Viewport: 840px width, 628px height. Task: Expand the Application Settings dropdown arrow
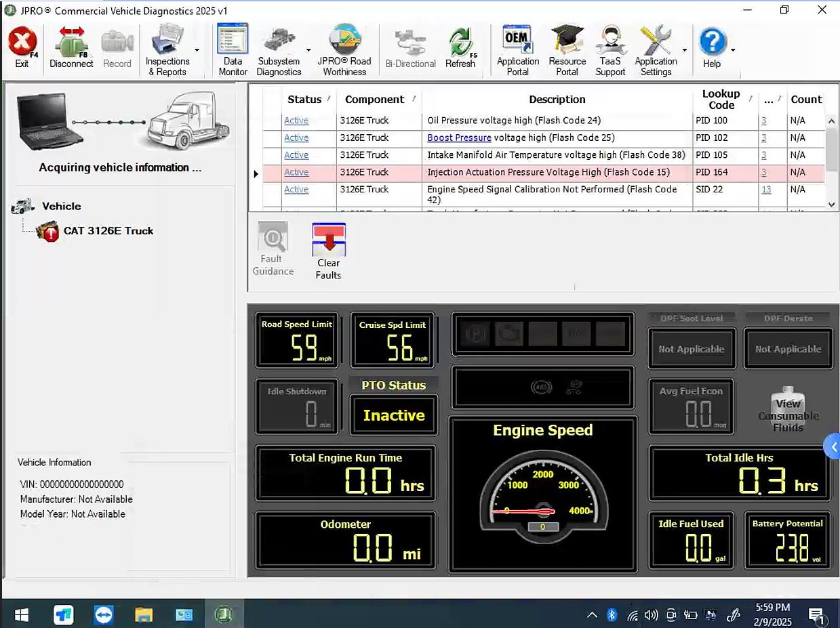pyautogui.click(x=683, y=49)
